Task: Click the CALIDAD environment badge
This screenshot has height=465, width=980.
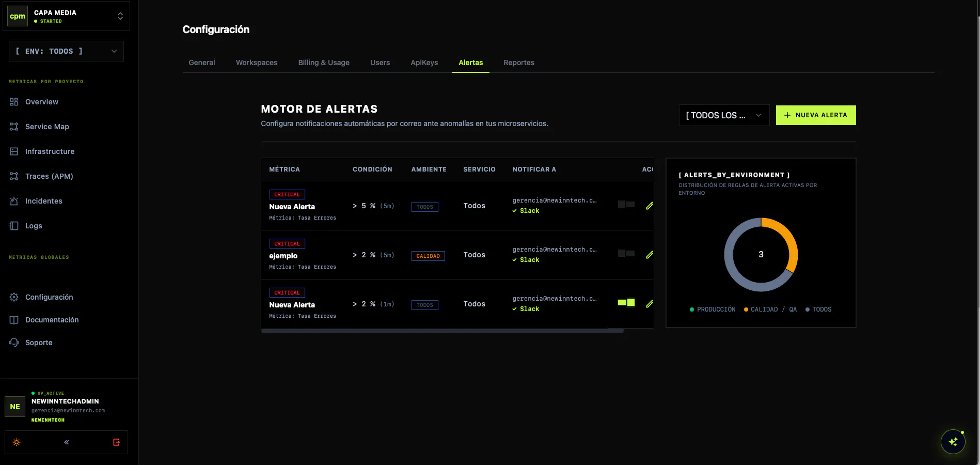Action: point(428,256)
